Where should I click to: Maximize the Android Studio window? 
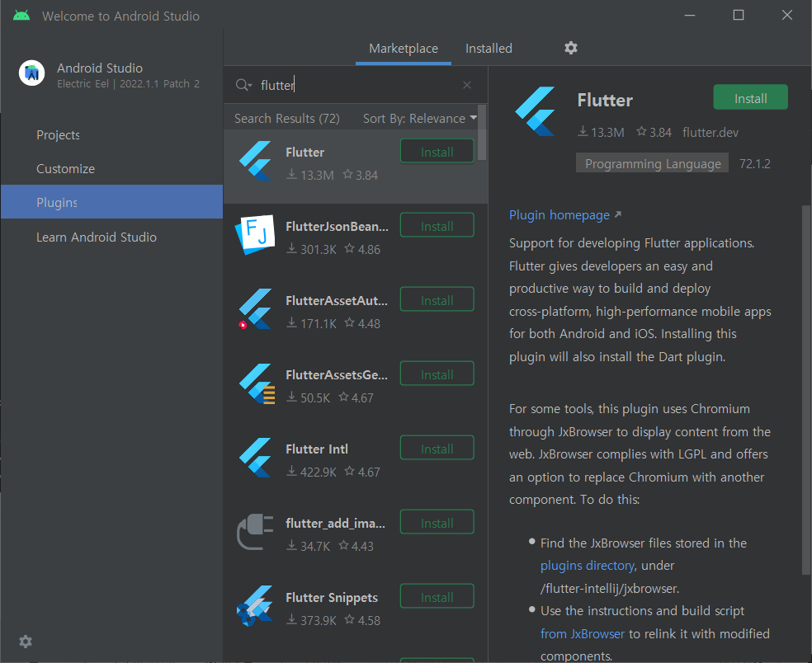tap(739, 16)
